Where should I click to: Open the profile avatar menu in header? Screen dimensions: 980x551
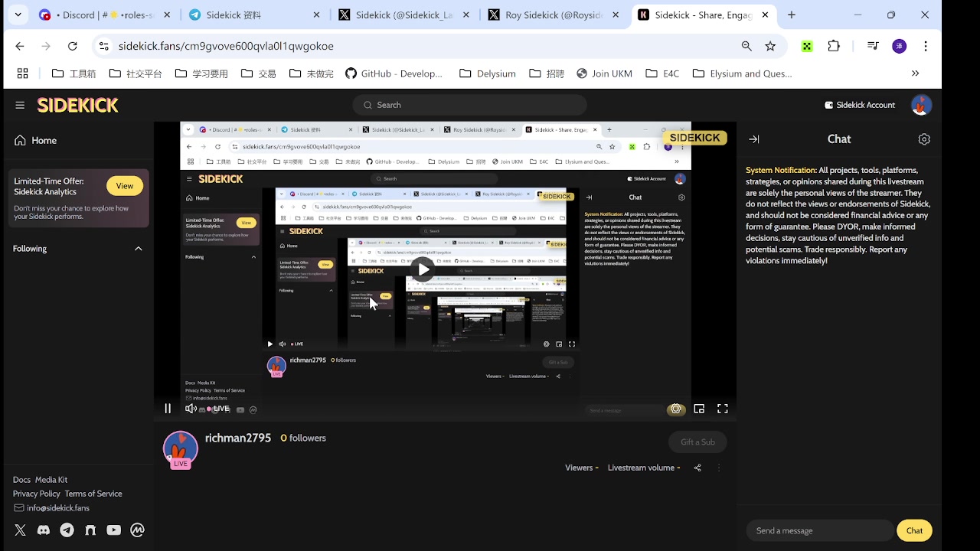[x=921, y=105]
